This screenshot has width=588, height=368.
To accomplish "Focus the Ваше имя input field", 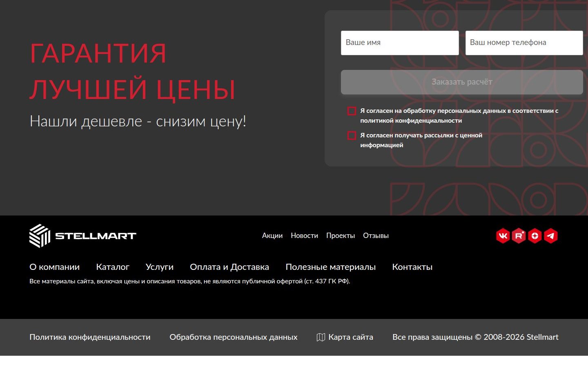I will pos(400,43).
